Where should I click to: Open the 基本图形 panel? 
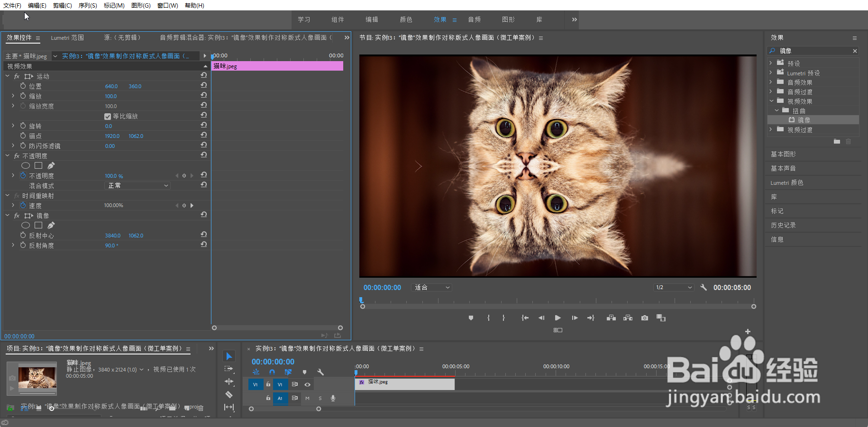point(783,154)
